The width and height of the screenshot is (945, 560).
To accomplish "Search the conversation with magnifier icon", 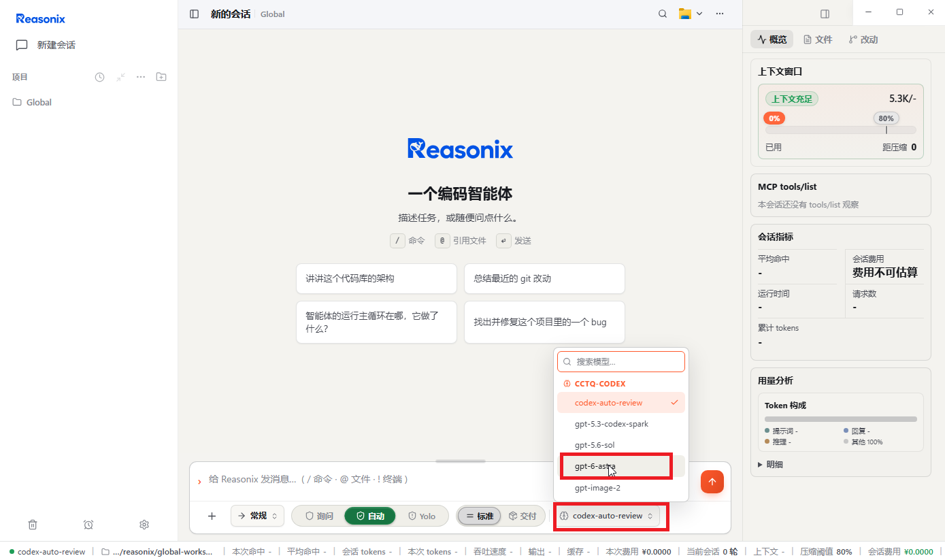I will click(663, 14).
